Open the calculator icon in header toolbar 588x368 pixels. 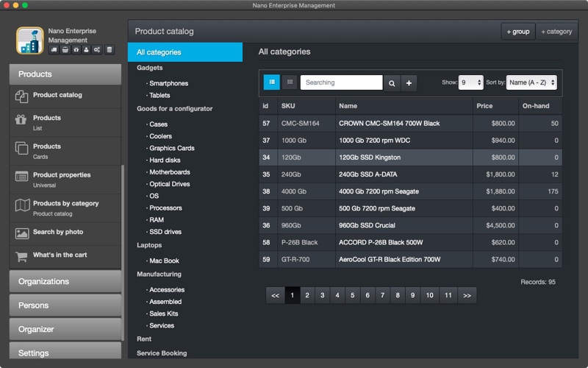coord(109,50)
